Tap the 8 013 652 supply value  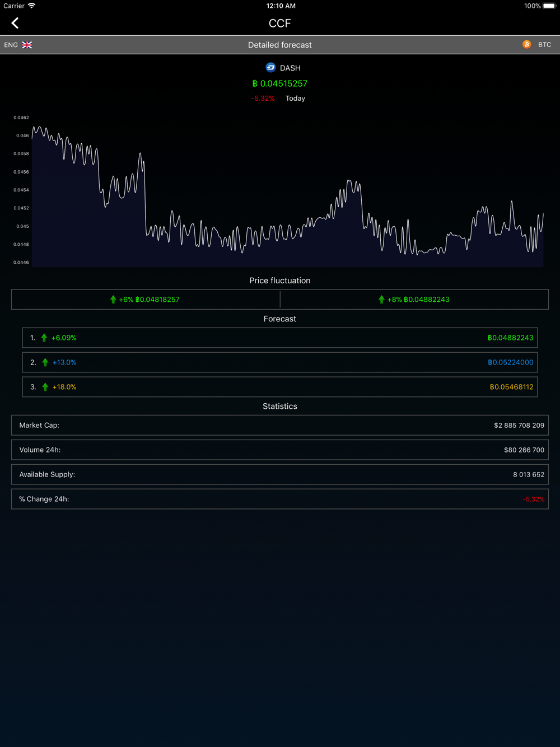[x=529, y=475]
